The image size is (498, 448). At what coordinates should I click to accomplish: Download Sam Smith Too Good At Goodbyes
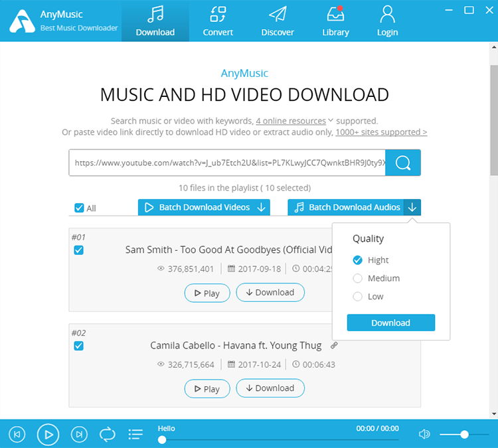270,293
